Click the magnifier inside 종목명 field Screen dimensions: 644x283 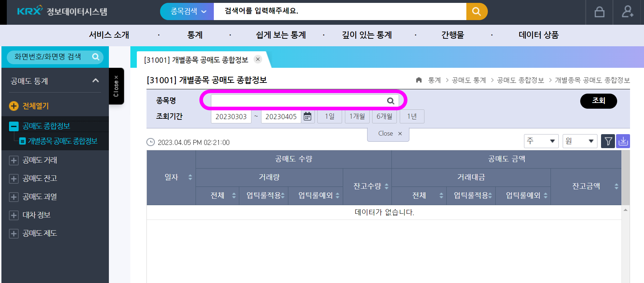[x=391, y=101]
